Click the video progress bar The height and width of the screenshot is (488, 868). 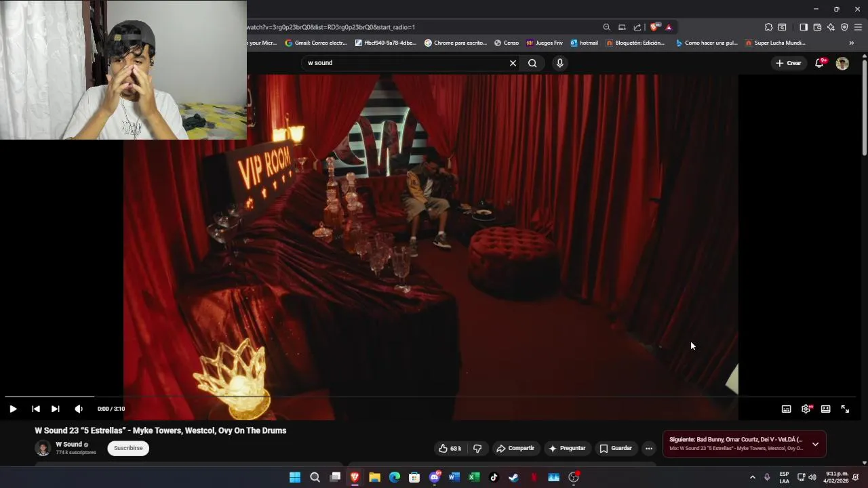431,396
